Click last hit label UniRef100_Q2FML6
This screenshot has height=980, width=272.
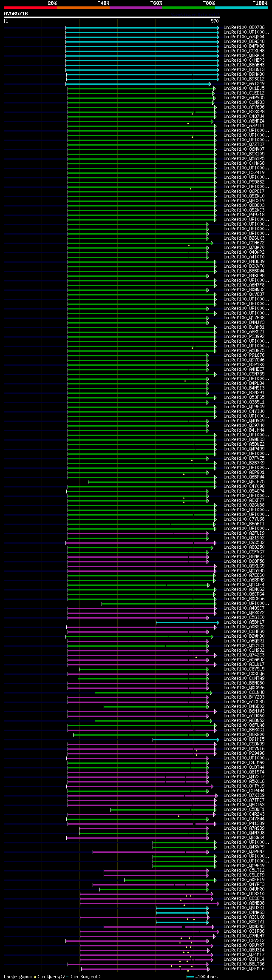coord(244,969)
